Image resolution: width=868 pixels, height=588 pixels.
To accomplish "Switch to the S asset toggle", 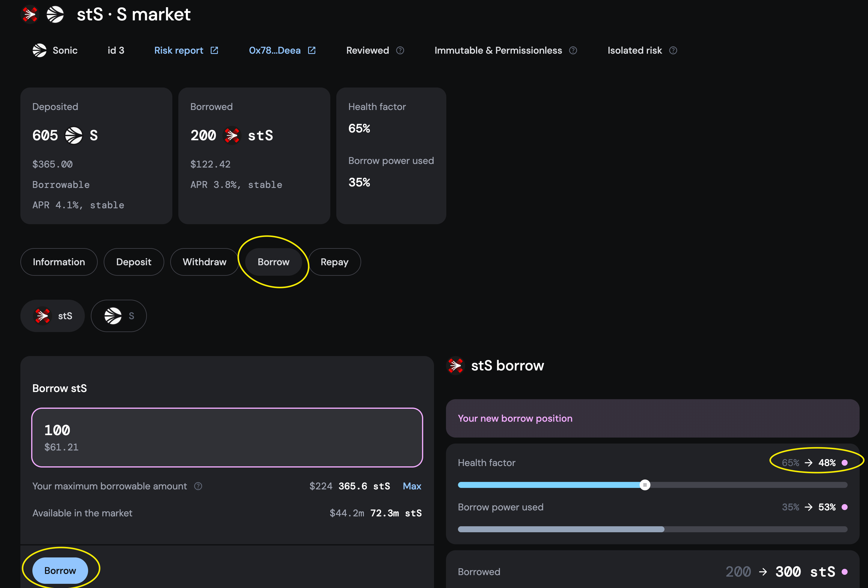I will click(x=119, y=316).
